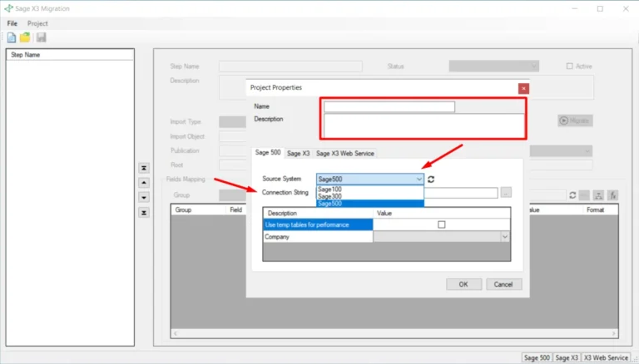Click the X3 Web Service status indicator
The width and height of the screenshot is (639, 364).
click(606, 357)
